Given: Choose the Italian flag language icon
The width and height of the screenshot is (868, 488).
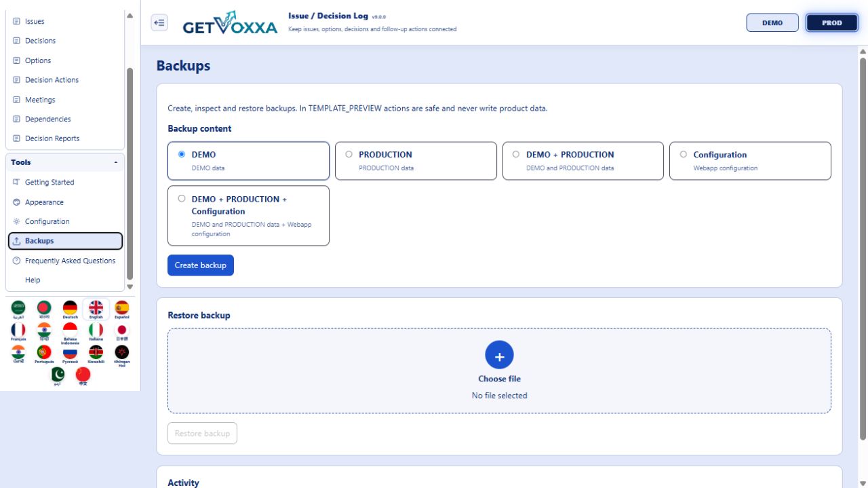Looking at the screenshot, I should pyautogui.click(x=96, y=331).
